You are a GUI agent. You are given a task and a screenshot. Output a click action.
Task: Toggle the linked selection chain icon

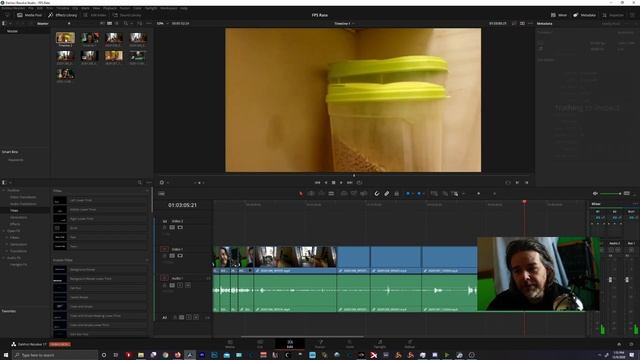(x=387, y=193)
